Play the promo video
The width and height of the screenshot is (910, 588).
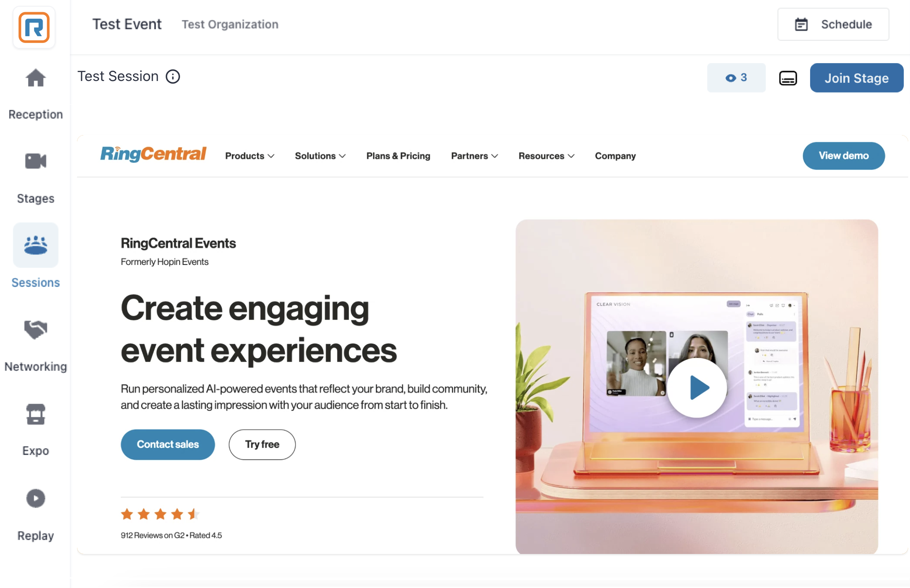(x=697, y=388)
